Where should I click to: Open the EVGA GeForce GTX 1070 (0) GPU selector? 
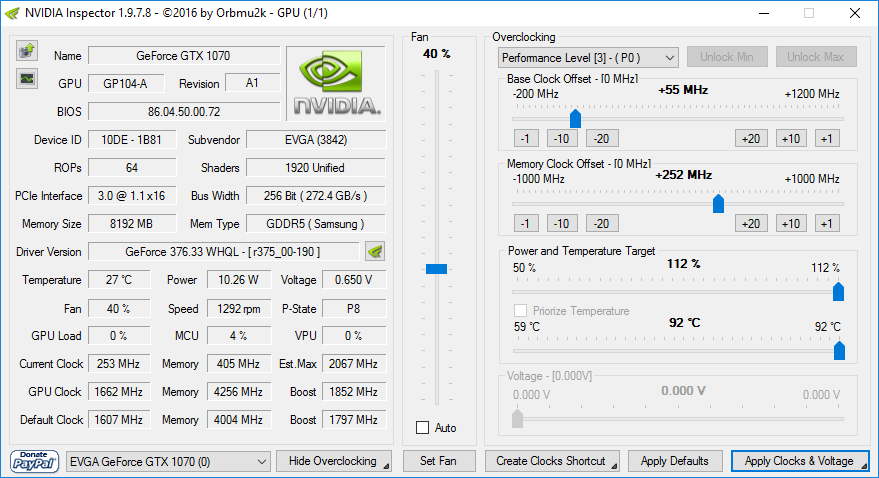tap(168, 462)
